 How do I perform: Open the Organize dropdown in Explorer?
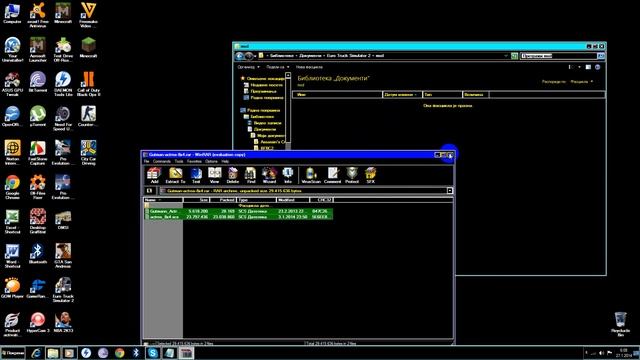[x=248, y=67]
